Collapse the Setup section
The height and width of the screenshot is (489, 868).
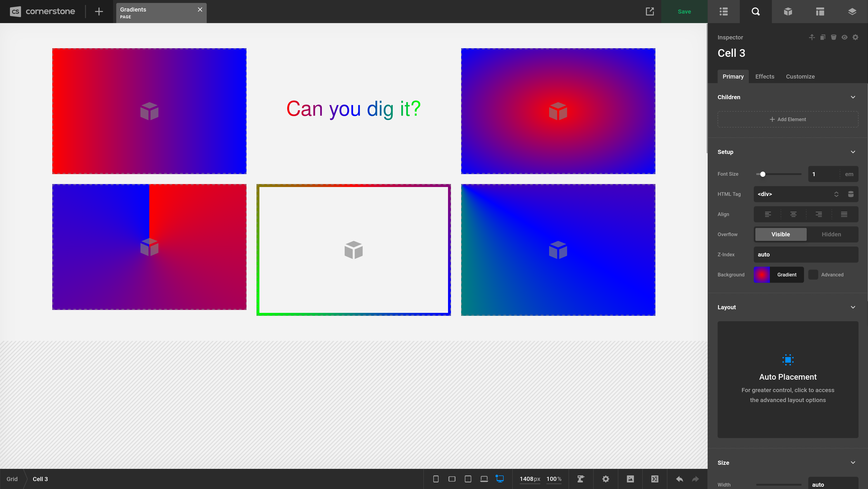pos(853,152)
